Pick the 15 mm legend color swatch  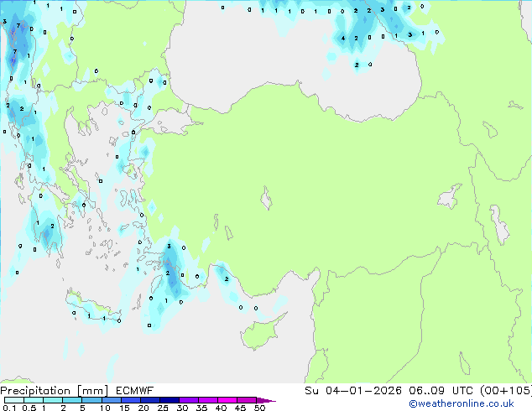click(131, 400)
